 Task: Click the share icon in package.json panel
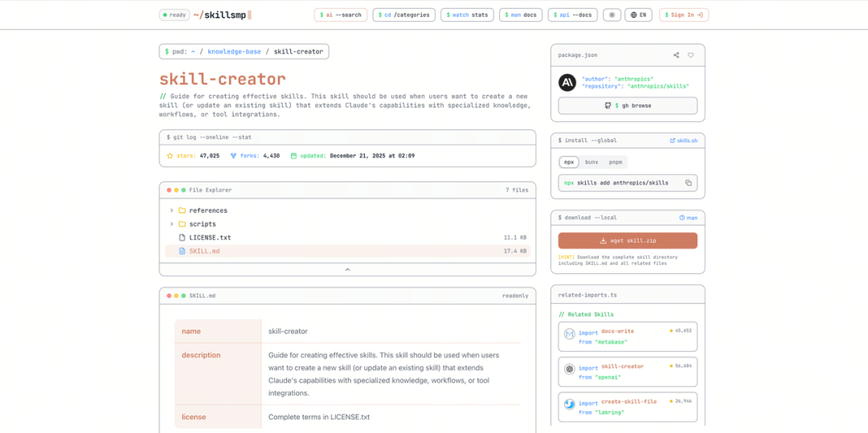(677, 55)
